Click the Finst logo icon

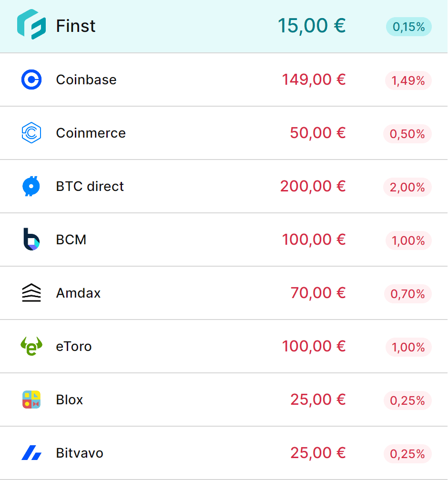[x=31, y=25]
